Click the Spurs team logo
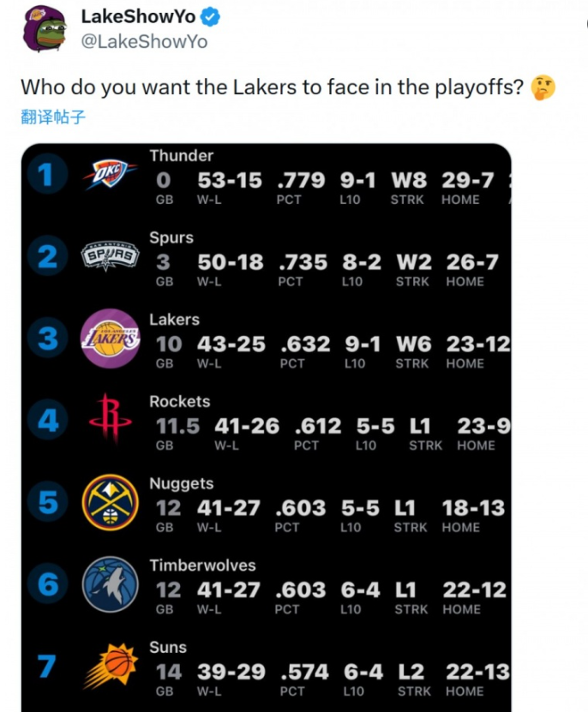Screen dimensions: 588x712 [110, 256]
